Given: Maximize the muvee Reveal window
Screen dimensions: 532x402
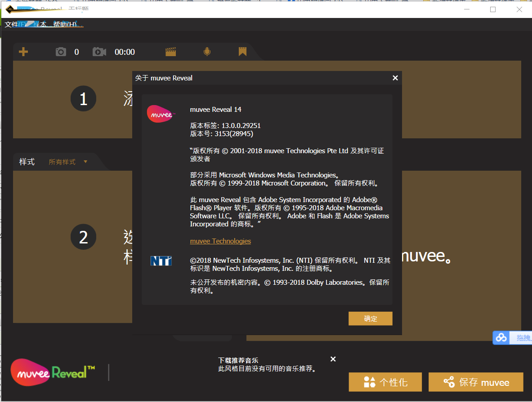Looking at the screenshot, I should (x=493, y=9).
